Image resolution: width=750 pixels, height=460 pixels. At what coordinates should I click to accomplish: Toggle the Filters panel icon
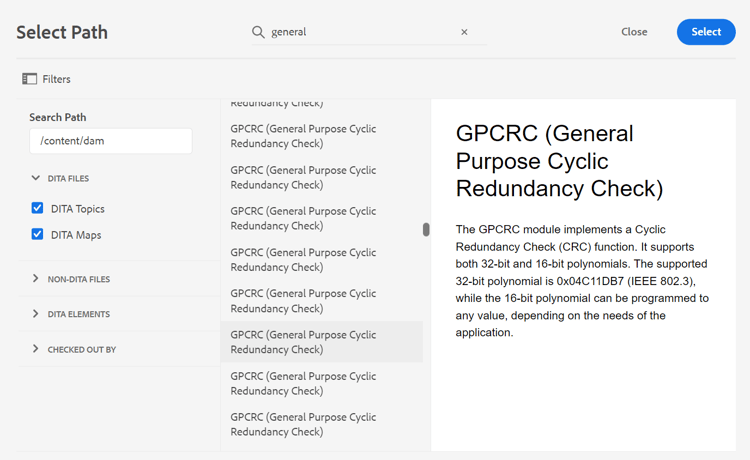click(x=30, y=79)
